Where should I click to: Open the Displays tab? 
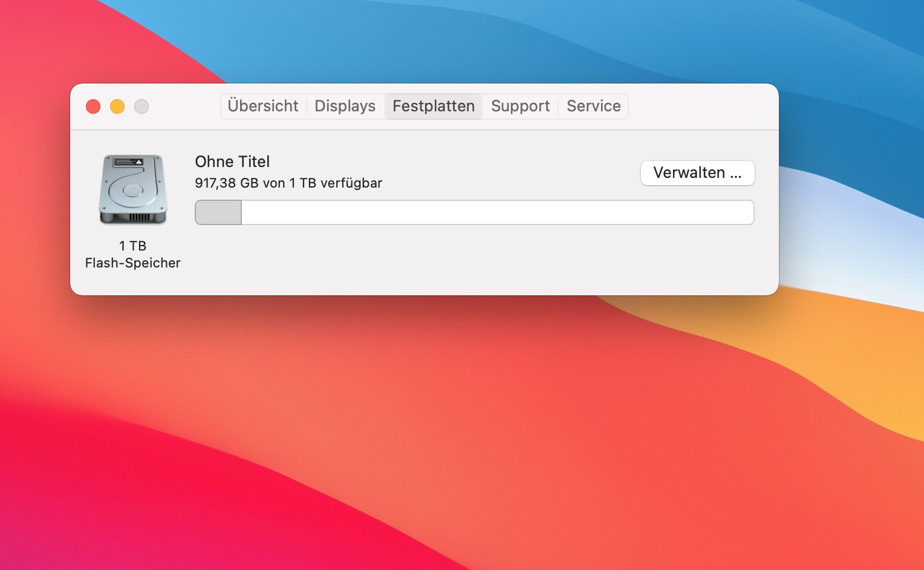345,106
